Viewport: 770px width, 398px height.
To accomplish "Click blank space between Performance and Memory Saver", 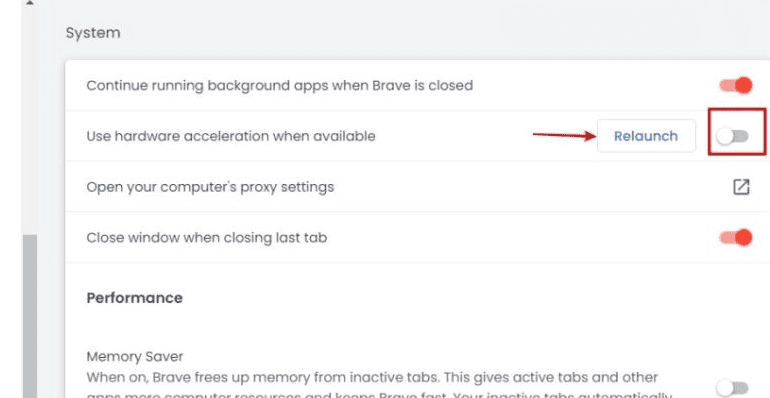I will (x=344, y=327).
